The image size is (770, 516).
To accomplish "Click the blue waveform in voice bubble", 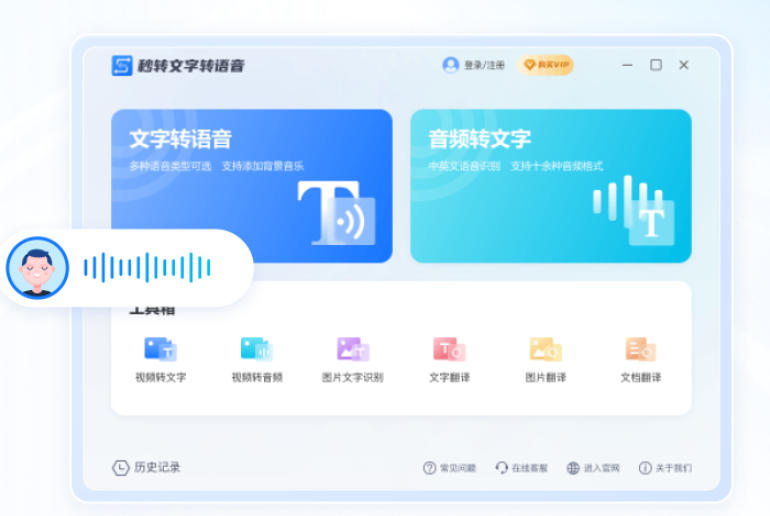I will pyautogui.click(x=147, y=268).
